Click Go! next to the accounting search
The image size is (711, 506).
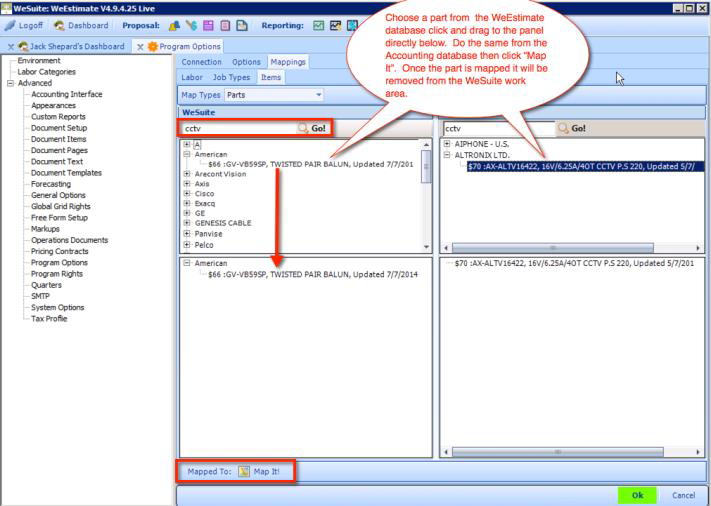[578, 128]
